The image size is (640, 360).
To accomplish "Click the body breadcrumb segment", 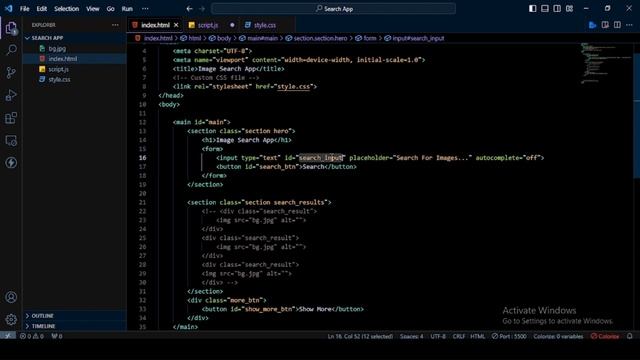I will (220, 38).
